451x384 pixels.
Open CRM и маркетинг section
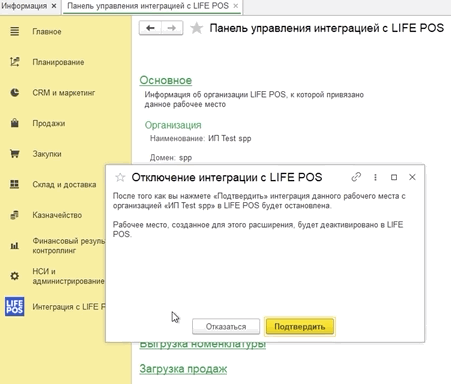pos(64,93)
